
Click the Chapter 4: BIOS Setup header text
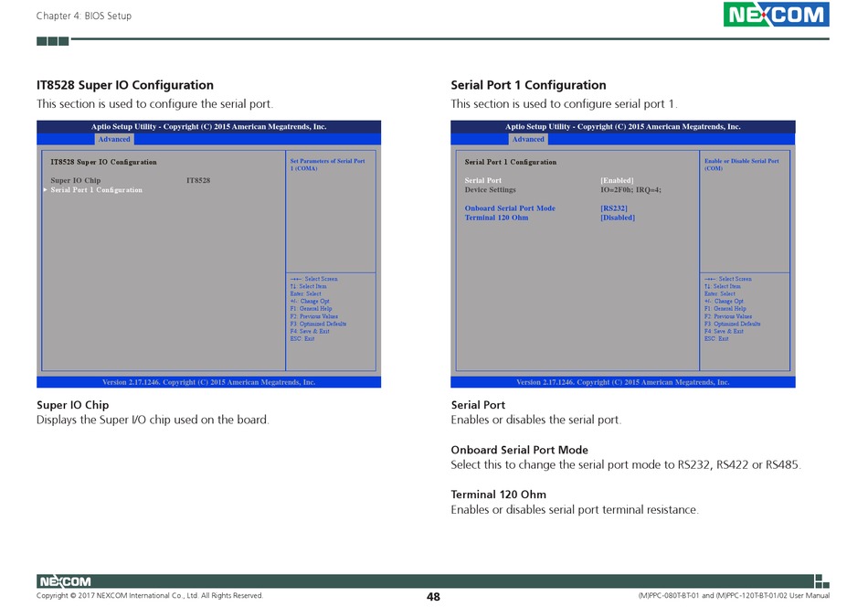(84, 16)
